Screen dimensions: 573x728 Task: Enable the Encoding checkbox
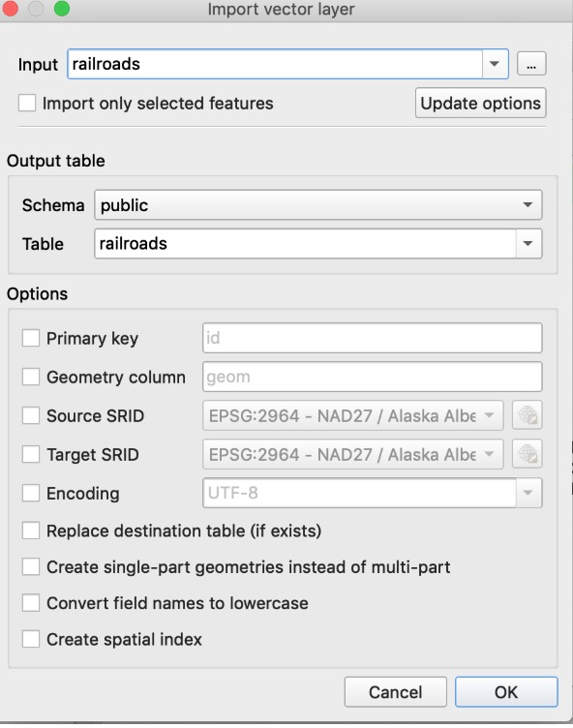click(31, 493)
